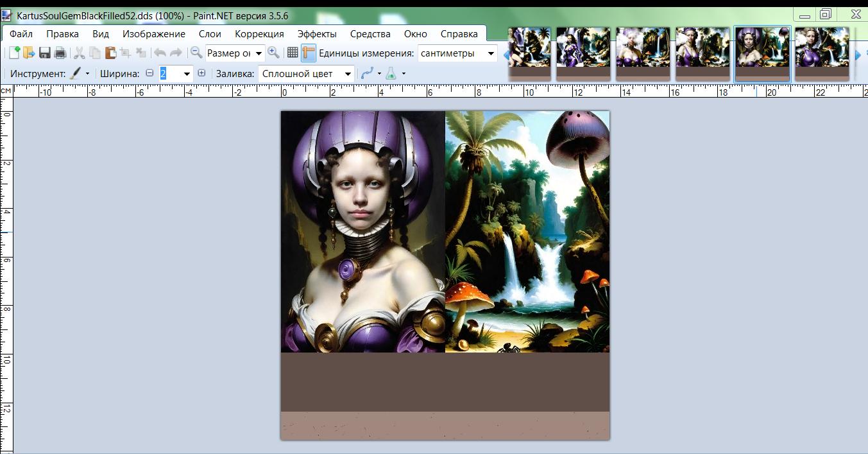This screenshot has height=454, width=868.
Task: Increase brush width with plus button
Action: click(201, 73)
